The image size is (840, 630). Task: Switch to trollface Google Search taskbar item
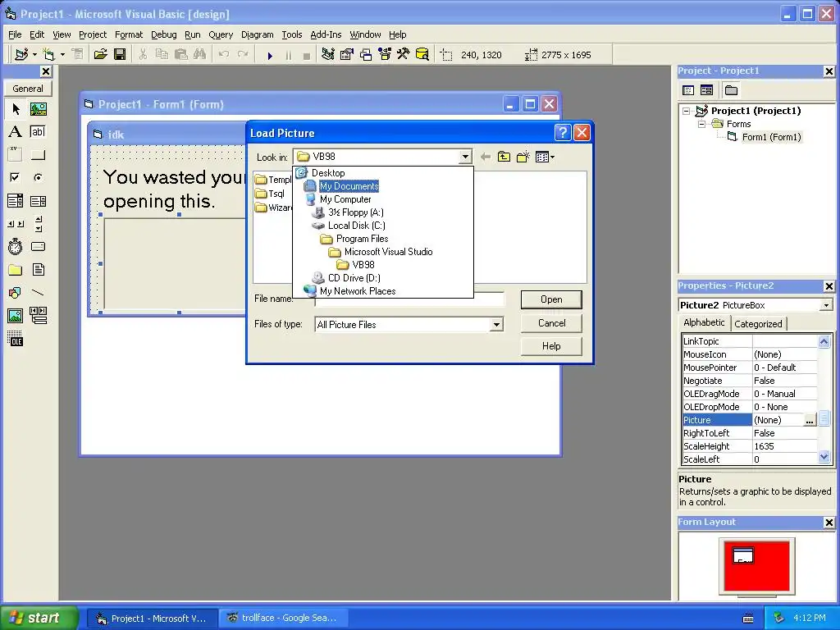pos(283,619)
